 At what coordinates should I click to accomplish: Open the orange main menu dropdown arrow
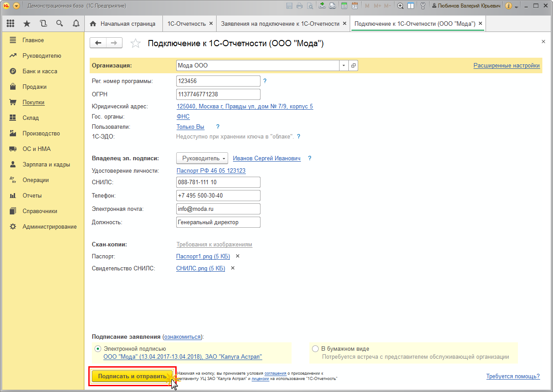(x=16, y=6)
